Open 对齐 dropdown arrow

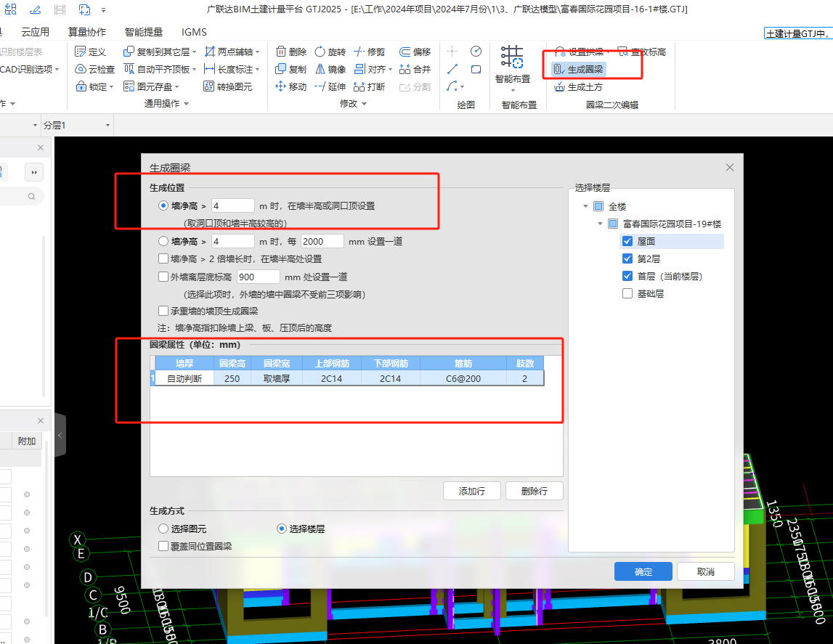coord(390,70)
